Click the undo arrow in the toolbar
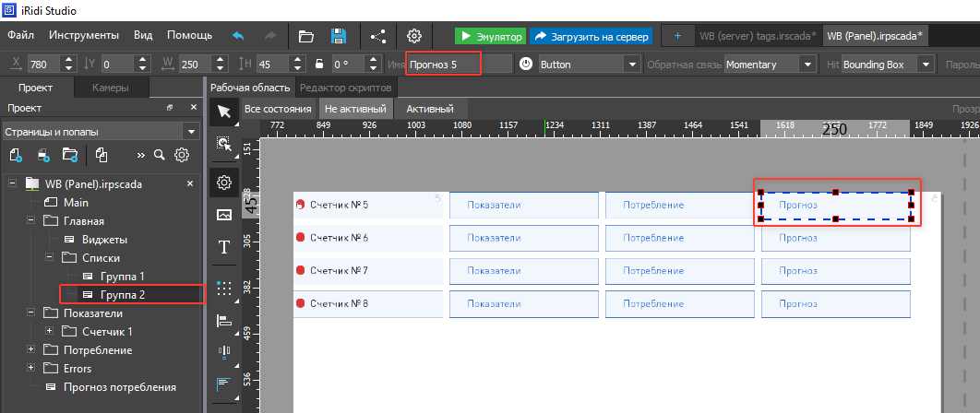 pos(238,36)
